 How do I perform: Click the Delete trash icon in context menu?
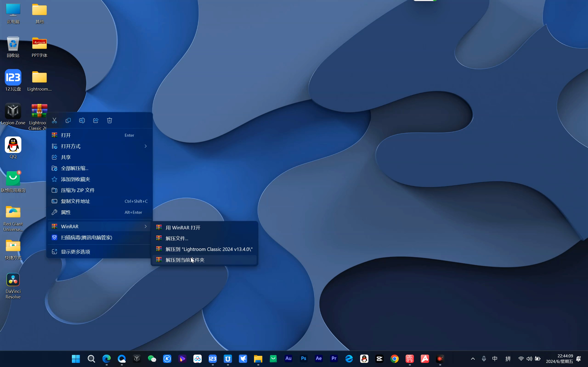pyautogui.click(x=110, y=120)
